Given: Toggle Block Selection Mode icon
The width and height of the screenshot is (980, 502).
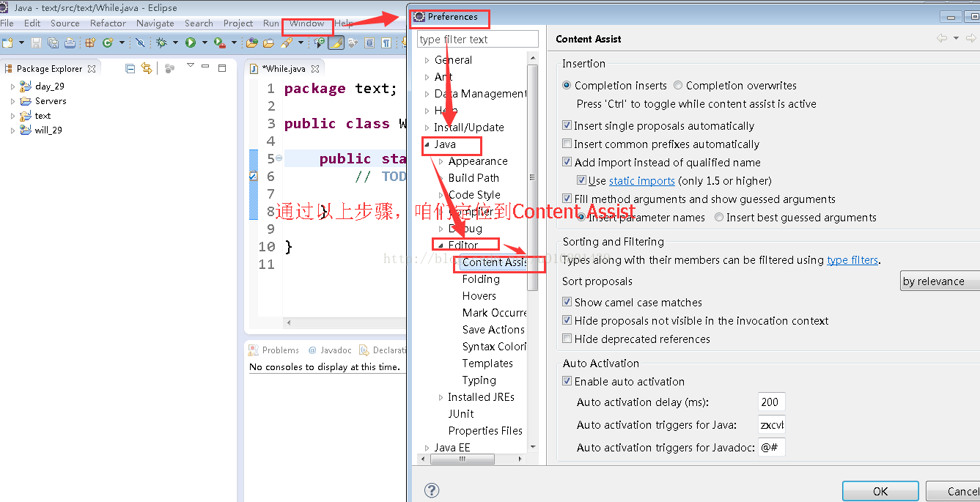Looking at the screenshot, I should pyautogui.click(x=369, y=43).
